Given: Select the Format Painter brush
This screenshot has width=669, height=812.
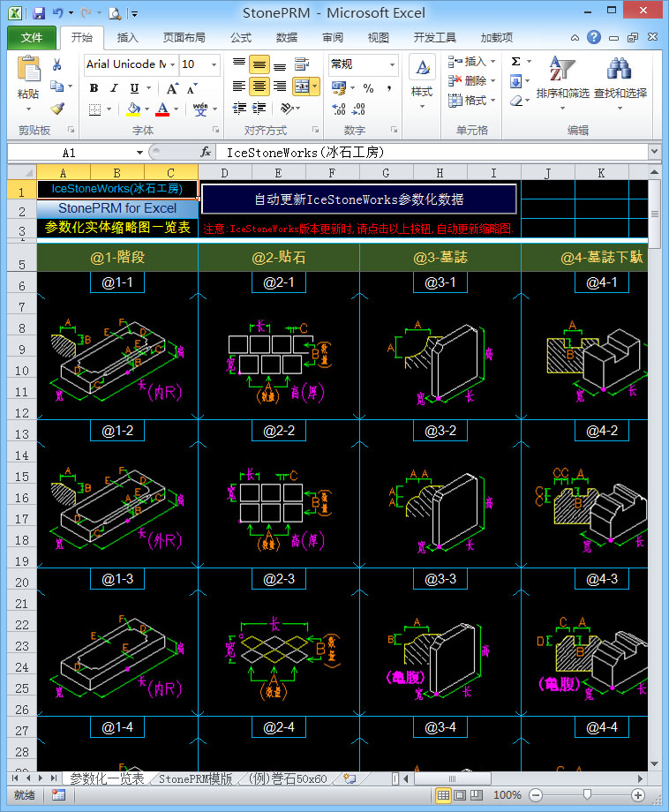Looking at the screenshot, I should tap(57, 109).
